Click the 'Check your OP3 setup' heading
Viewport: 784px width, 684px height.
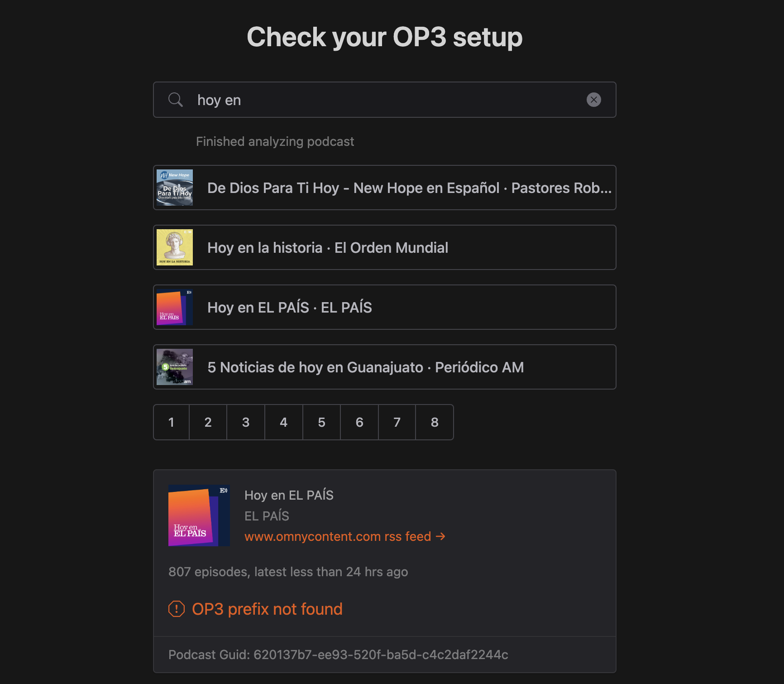(385, 37)
